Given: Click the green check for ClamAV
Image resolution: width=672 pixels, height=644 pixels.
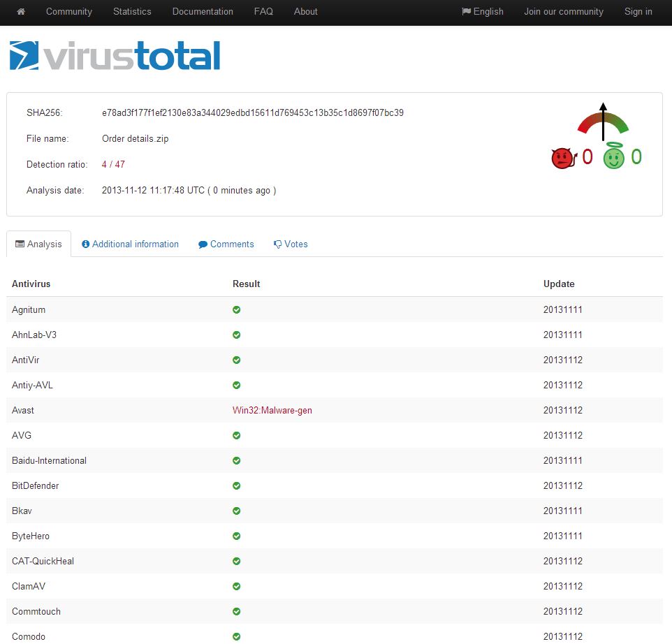Looking at the screenshot, I should pos(237,586).
